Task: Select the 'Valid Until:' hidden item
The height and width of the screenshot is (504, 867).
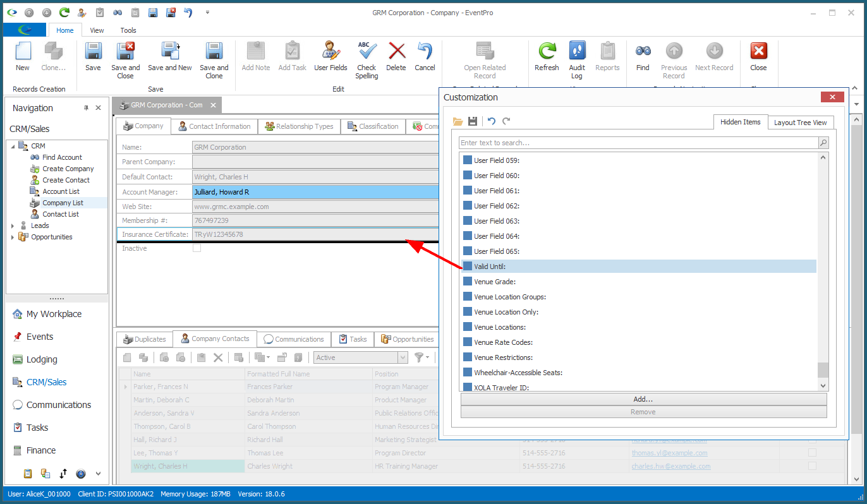Action: pos(639,267)
